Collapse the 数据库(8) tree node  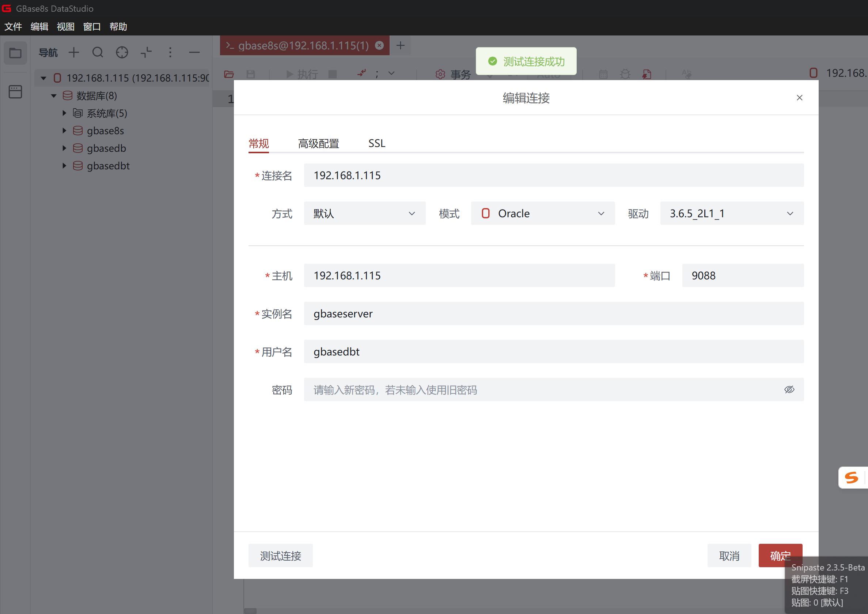click(x=54, y=96)
